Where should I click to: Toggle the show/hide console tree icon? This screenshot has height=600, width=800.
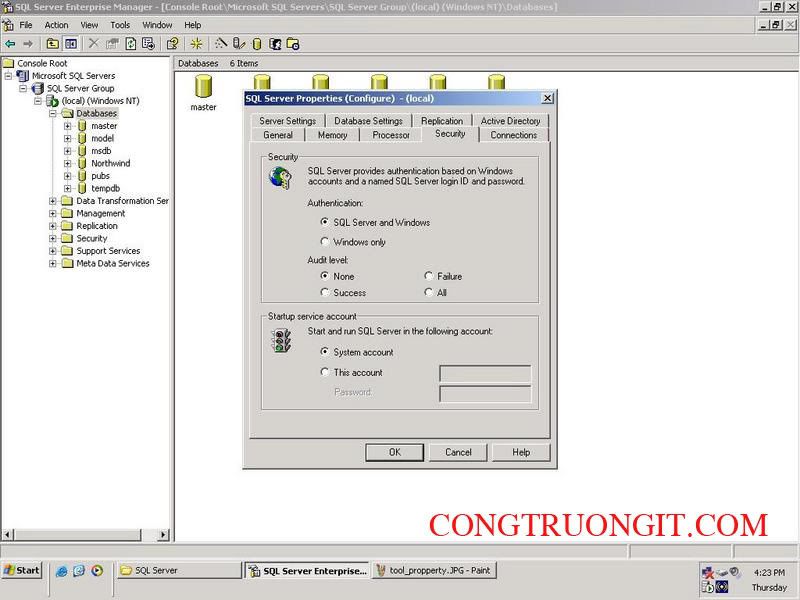point(70,44)
